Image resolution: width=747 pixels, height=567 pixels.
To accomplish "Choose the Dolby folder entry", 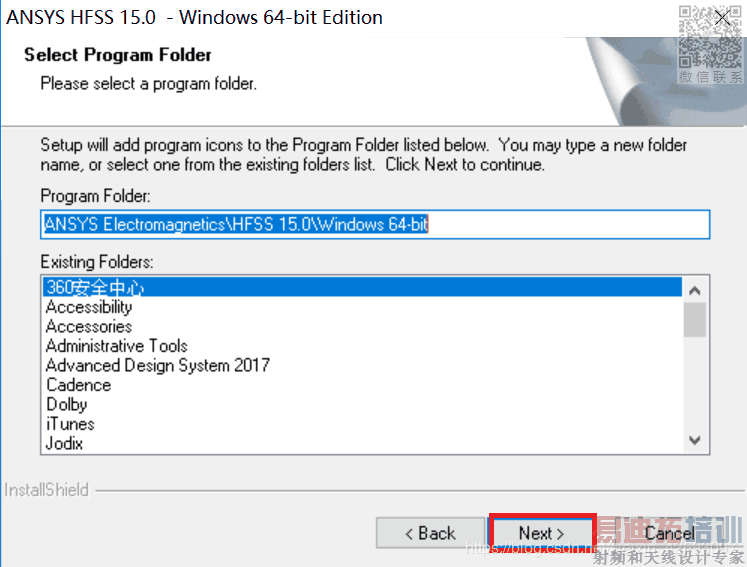I will [67, 404].
